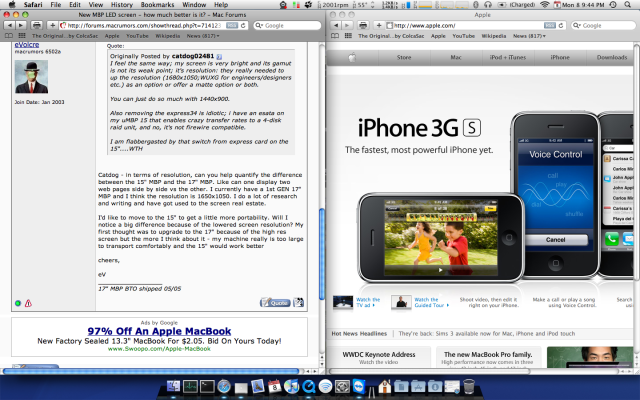Viewport: 640px width, 400px height.
Task: Go forward in the Apple window
Action: [x=347, y=25]
